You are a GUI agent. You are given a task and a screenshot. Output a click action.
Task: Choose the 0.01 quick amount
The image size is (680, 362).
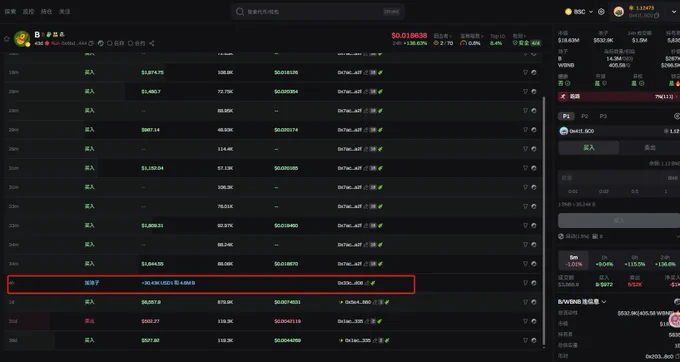tap(573, 191)
